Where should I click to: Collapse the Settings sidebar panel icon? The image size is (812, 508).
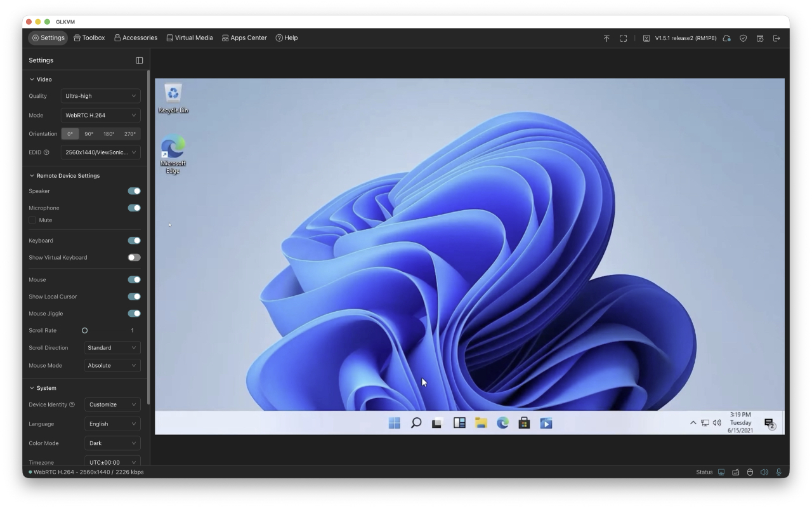tap(140, 60)
